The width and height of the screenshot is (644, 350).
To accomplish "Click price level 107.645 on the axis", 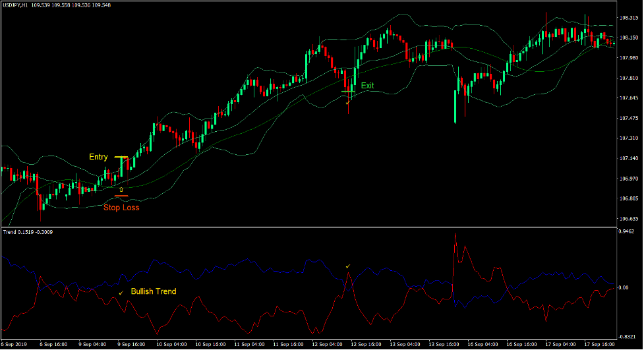I will coord(628,98).
